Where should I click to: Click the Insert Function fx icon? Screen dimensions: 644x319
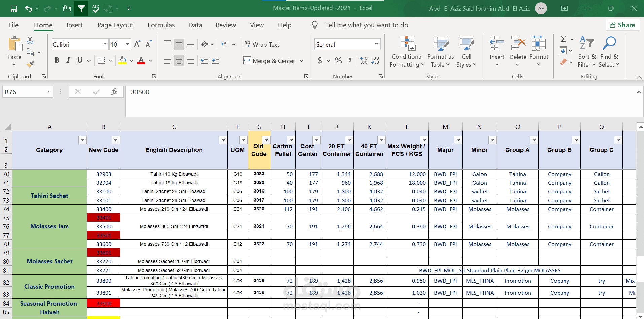click(x=114, y=92)
